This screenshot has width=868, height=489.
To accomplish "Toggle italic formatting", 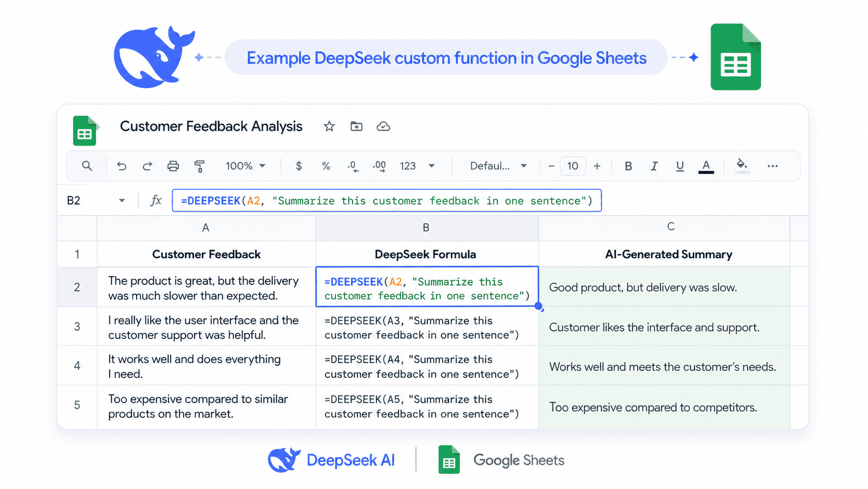I will [654, 166].
